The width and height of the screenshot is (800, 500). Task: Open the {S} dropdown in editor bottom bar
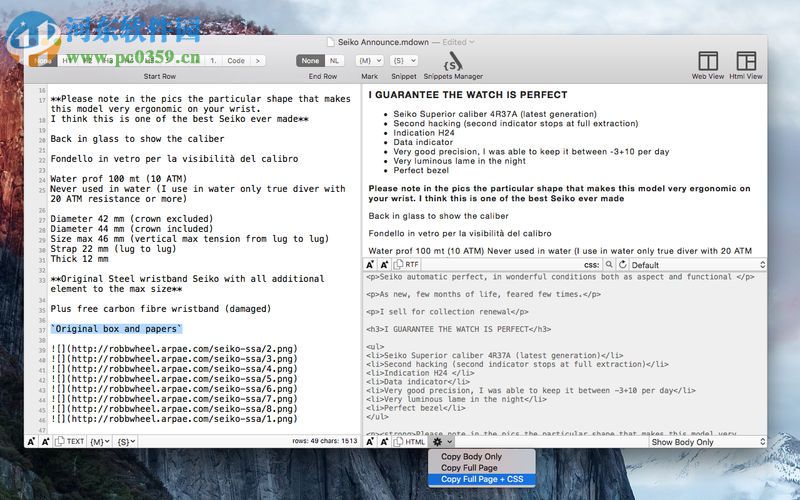pos(126,442)
